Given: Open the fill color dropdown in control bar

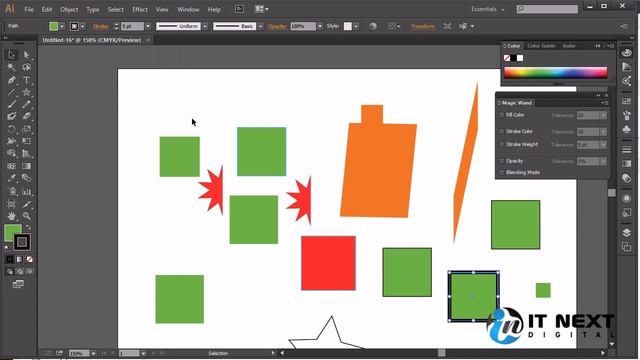Looking at the screenshot, I should pos(62,26).
